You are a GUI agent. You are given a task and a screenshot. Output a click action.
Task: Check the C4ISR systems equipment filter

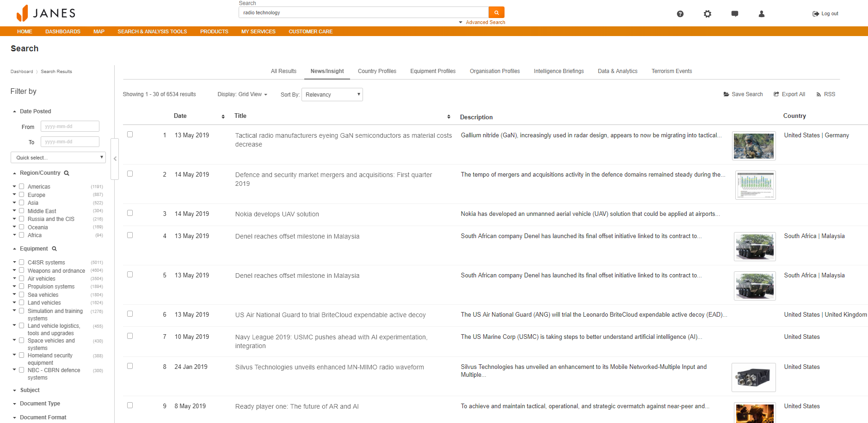(21, 262)
